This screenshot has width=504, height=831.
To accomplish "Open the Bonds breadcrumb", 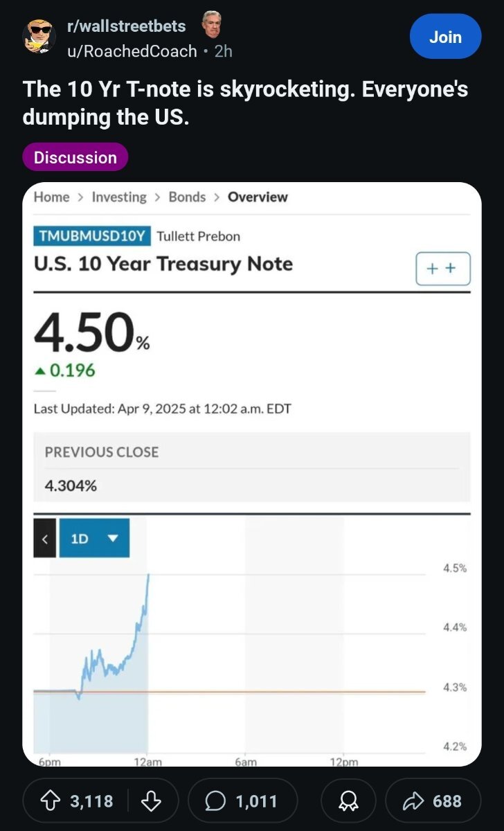I will [x=187, y=197].
